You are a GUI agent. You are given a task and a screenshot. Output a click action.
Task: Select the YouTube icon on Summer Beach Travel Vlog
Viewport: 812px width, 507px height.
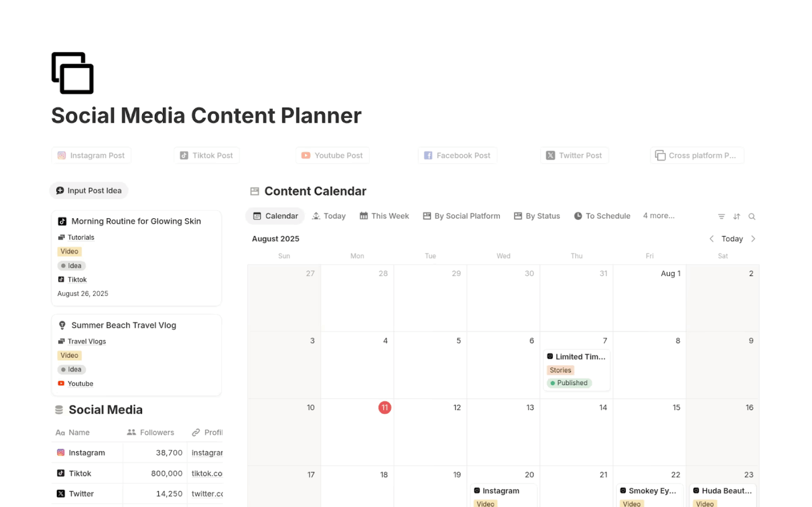click(60, 383)
